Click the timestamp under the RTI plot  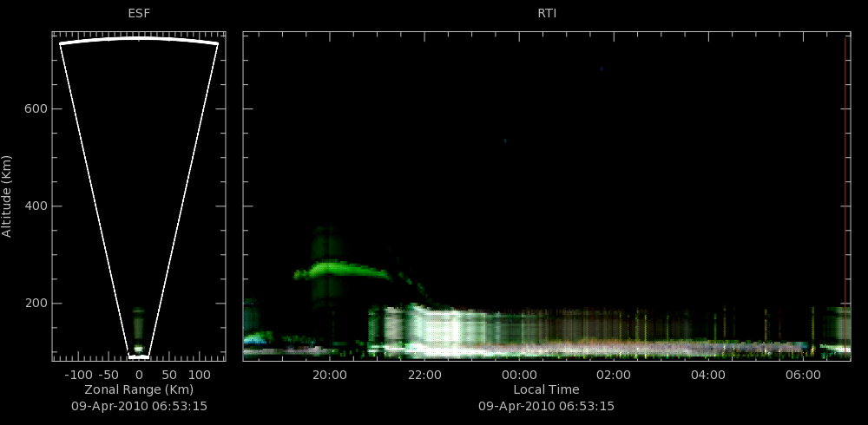tap(546, 406)
